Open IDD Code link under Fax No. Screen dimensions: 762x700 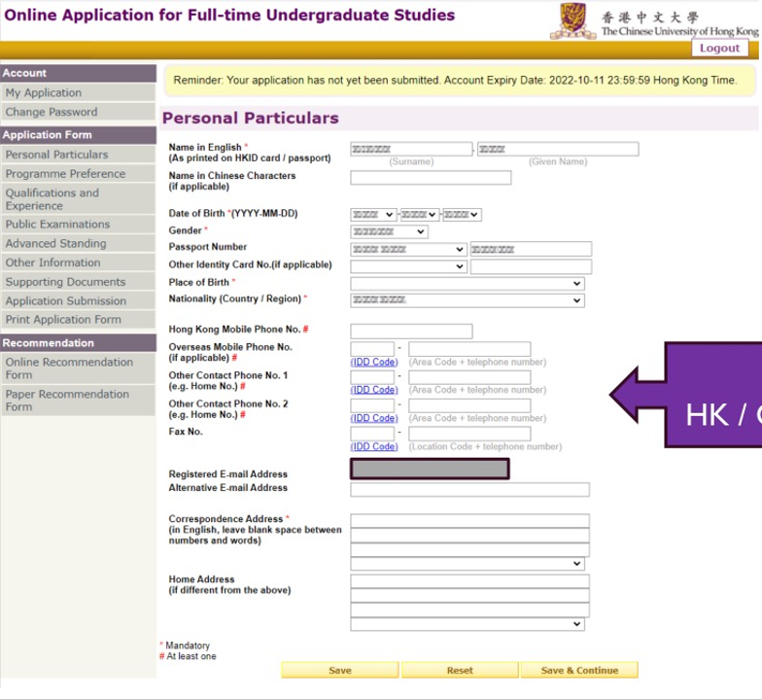point(374,447)
